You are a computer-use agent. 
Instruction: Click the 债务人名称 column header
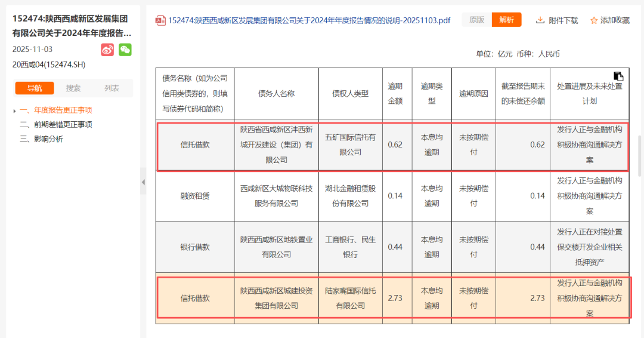coord(277,94)
